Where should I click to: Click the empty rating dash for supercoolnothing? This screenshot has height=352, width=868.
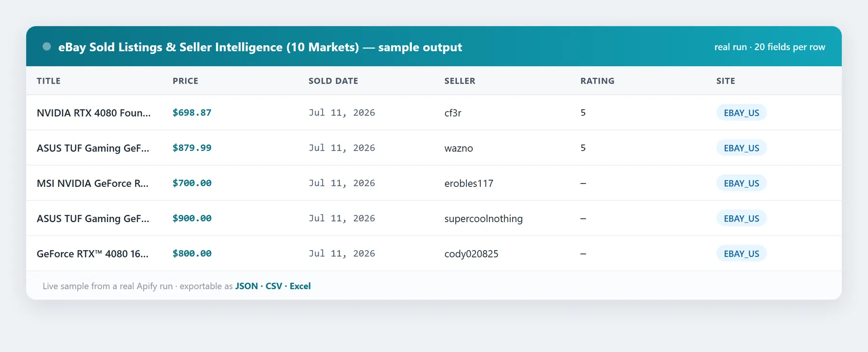pyautogui.click(x=583, y=218)
